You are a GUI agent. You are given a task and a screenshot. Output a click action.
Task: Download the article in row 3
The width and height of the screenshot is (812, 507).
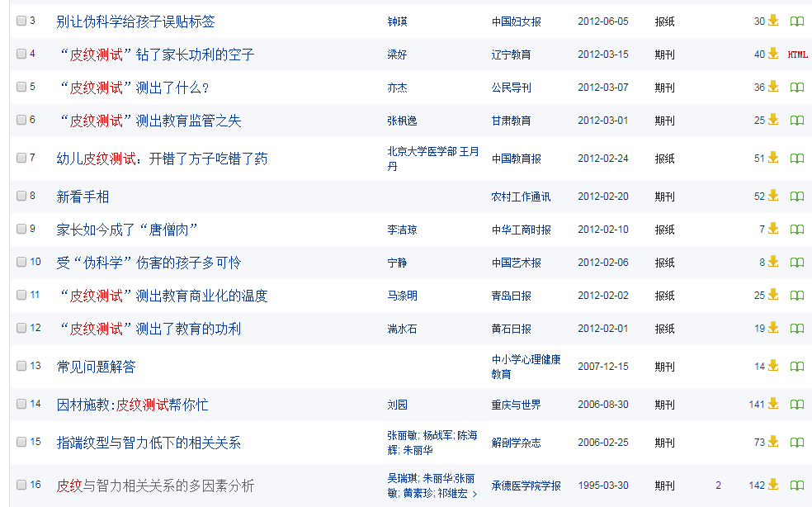(773, 21)
